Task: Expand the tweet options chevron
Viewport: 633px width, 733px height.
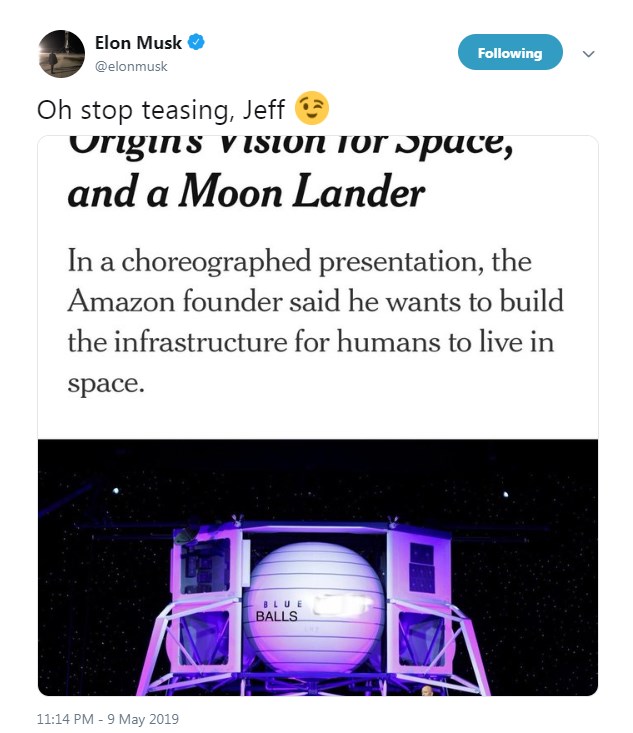Action: (x=588, y=54)
